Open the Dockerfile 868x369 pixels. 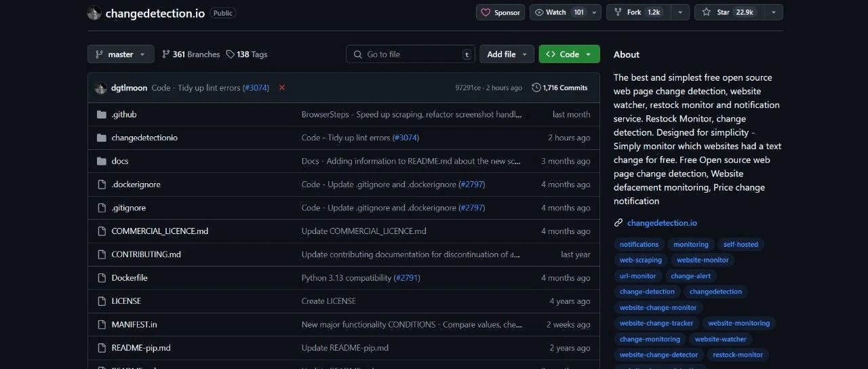click(130, 278)
